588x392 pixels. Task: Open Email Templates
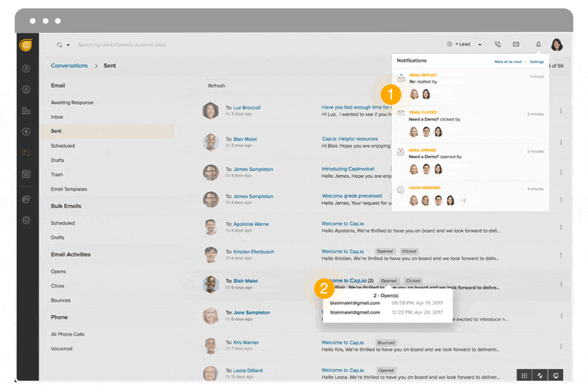coord(69,189)
